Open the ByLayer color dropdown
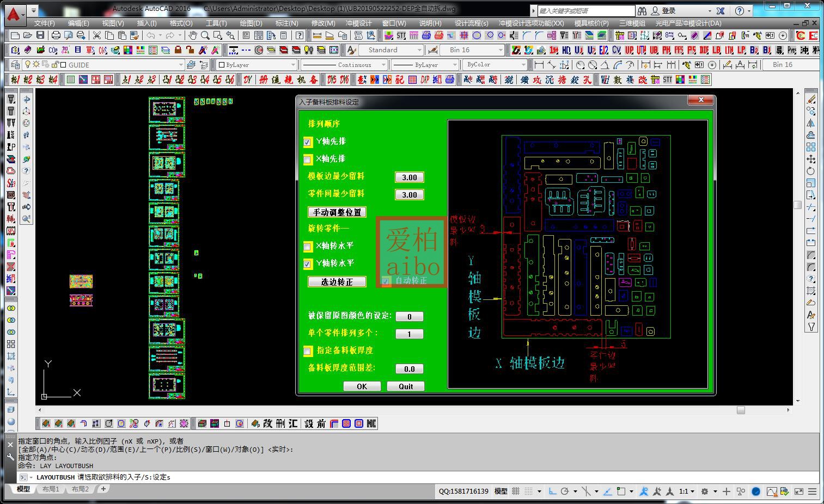The height and width of the screenshot is (504, 824). click(x=294, y=65)
